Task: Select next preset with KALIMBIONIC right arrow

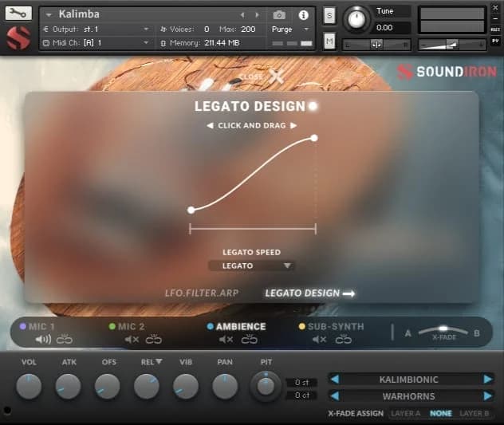Action: [x=487, y=380]
